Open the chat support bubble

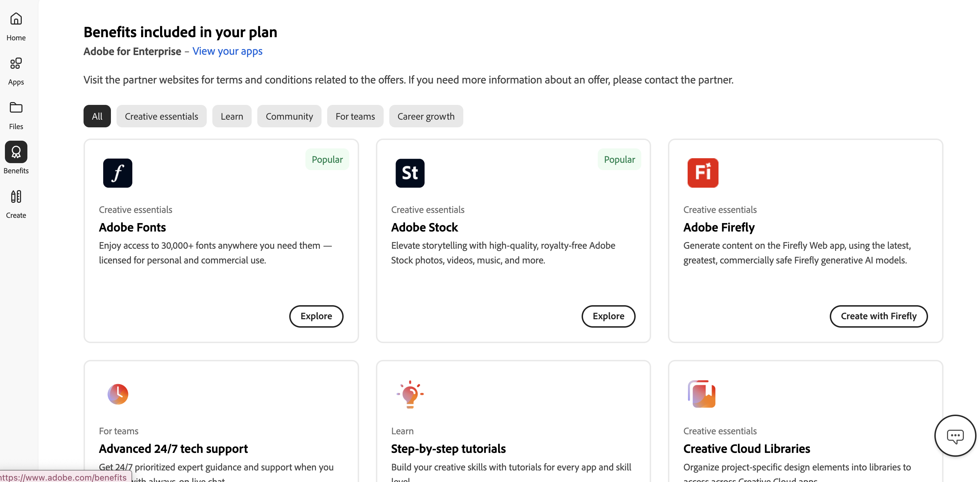coord(954,436)
